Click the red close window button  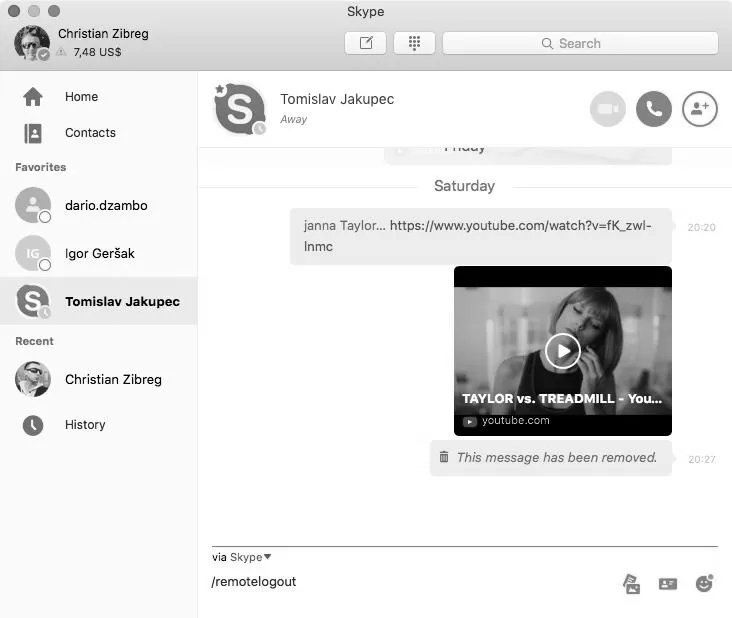14,11
